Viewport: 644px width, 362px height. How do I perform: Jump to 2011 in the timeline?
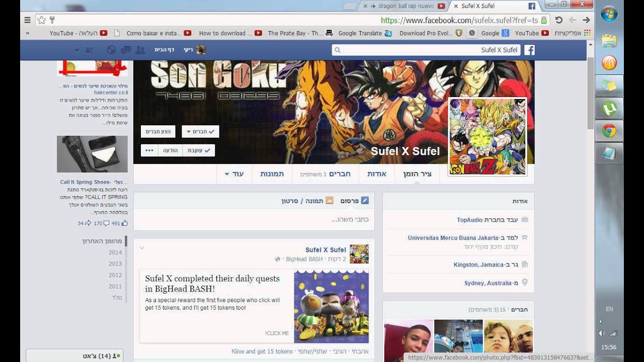(x=115, y=287)
